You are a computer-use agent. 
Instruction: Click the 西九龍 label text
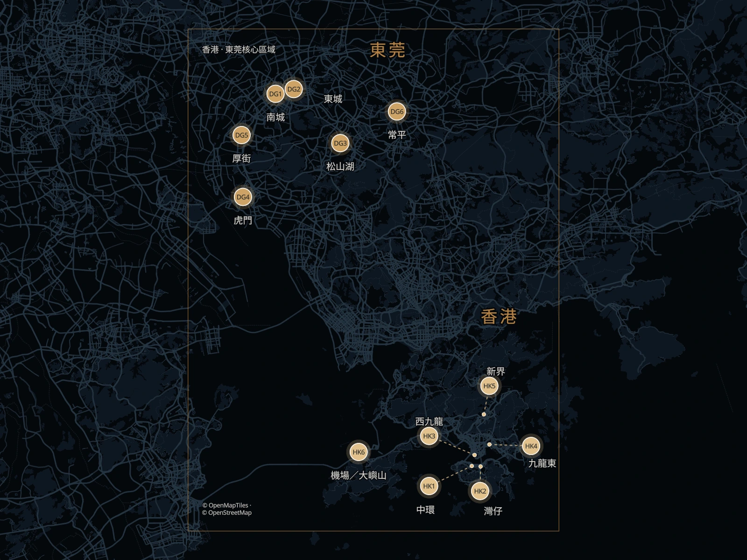click(x=429, y=422)
